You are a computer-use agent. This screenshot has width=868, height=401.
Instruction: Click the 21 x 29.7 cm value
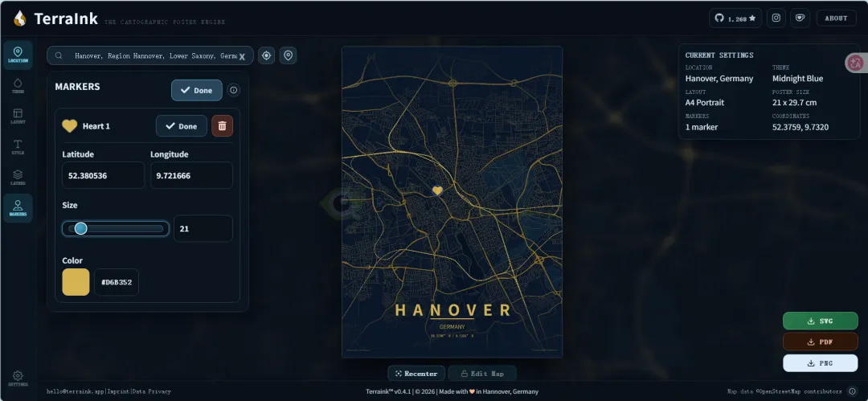click(x=794, y=103)
